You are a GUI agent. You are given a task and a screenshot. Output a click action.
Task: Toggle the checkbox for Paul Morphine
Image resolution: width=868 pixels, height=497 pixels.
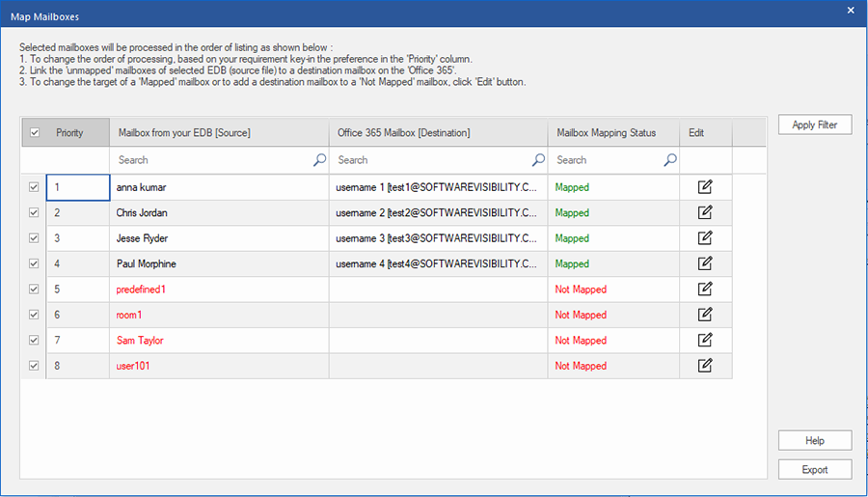coord(34,263)
